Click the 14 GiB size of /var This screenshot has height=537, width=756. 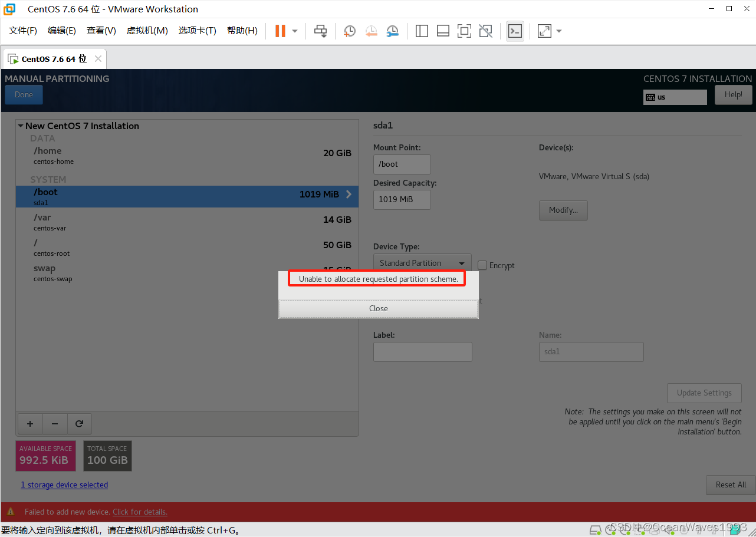click(337, 219)
